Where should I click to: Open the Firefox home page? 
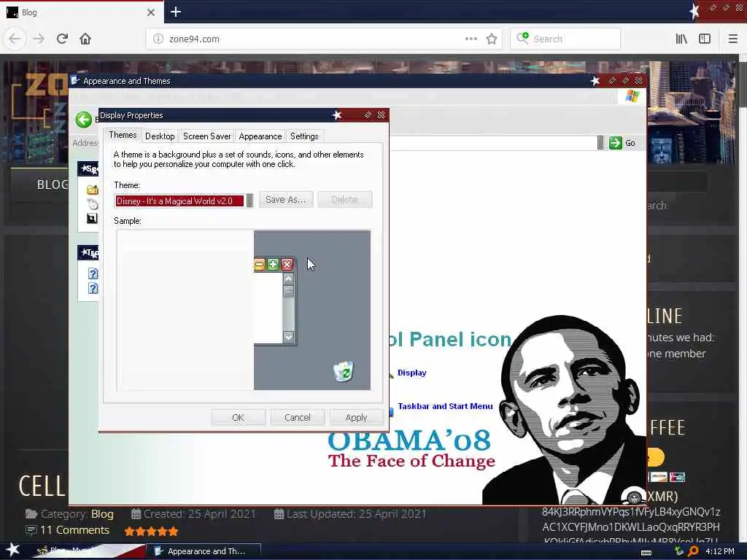pos(85,39)
